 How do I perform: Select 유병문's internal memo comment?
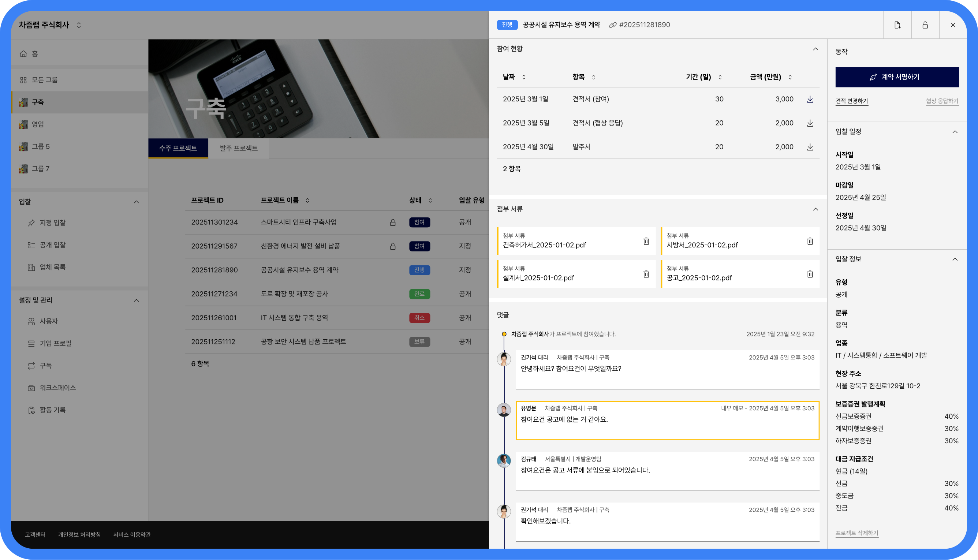click(667, 421)
